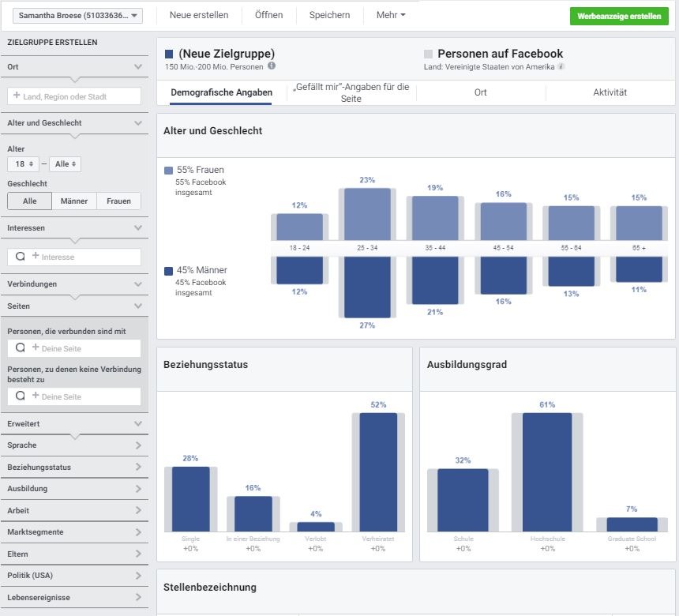
Task: Click Öffnen in top bar
Action: (268, 15)
